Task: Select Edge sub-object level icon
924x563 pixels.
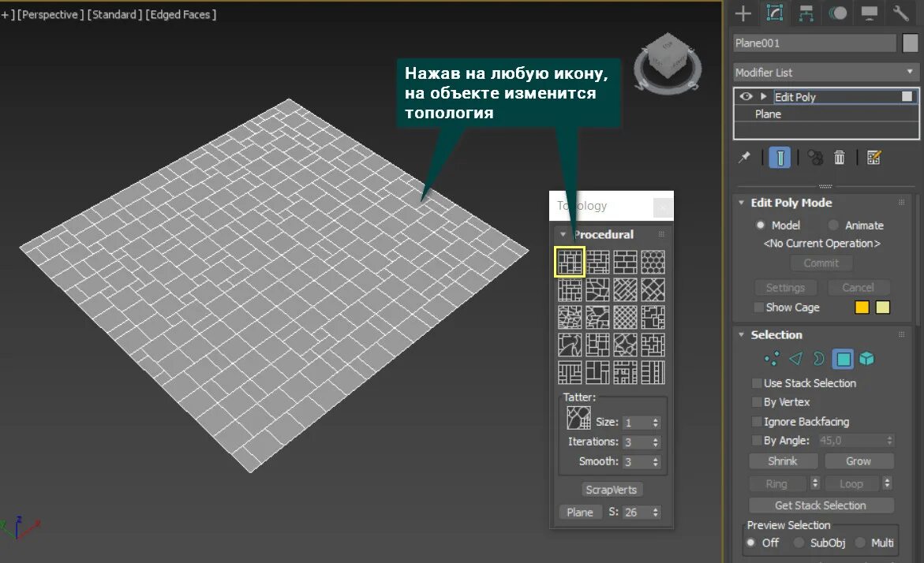Action: pyautogui.click(x=795, y=359)
